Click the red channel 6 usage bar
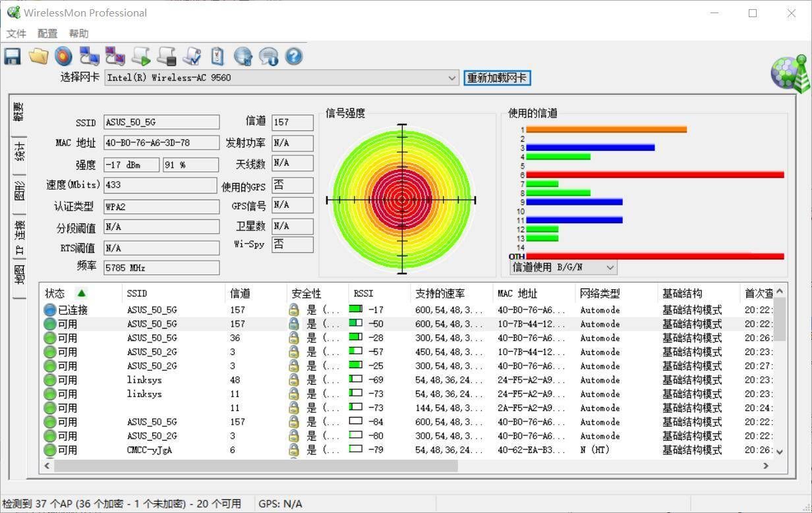812x513 pixels. pos(655,175)
